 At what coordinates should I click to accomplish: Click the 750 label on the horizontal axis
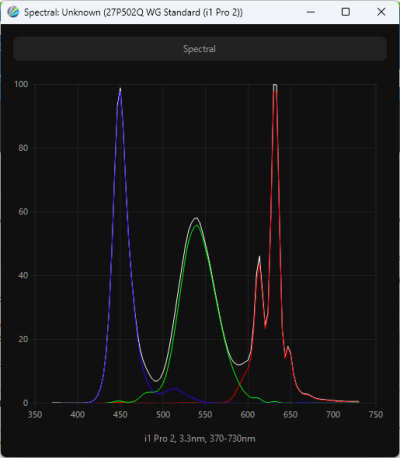click(x=376, y=415)
